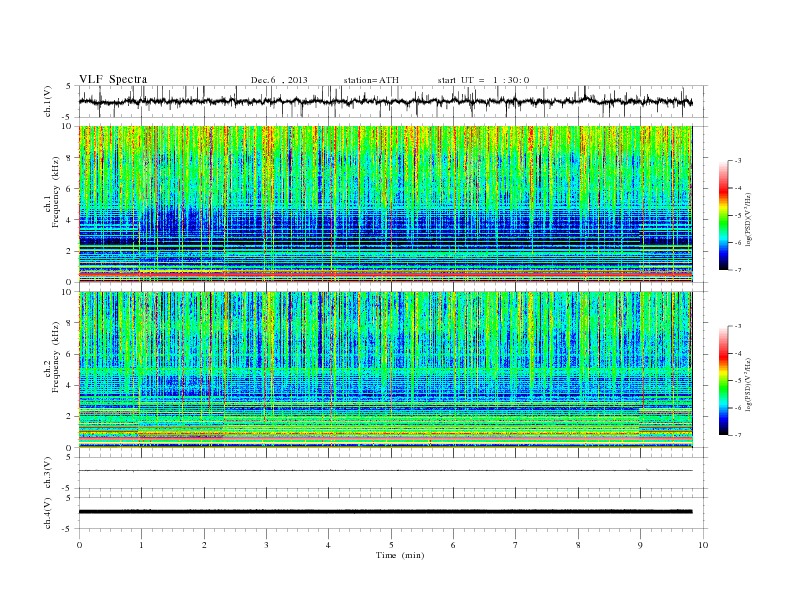The image size is (792, 612).
Task: Click the 'start UT = 1 :30: 0' label
Action: click(483, 80)
